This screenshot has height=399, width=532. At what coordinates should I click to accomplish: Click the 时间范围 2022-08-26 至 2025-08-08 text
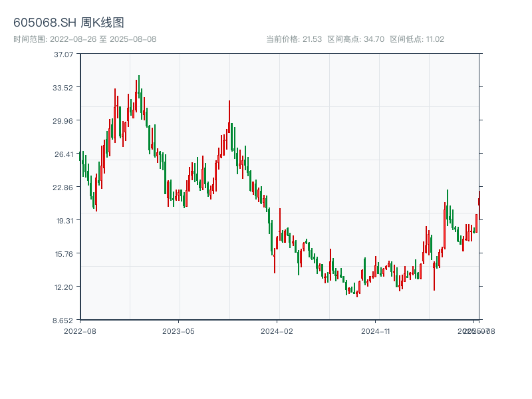coord(85,39)
